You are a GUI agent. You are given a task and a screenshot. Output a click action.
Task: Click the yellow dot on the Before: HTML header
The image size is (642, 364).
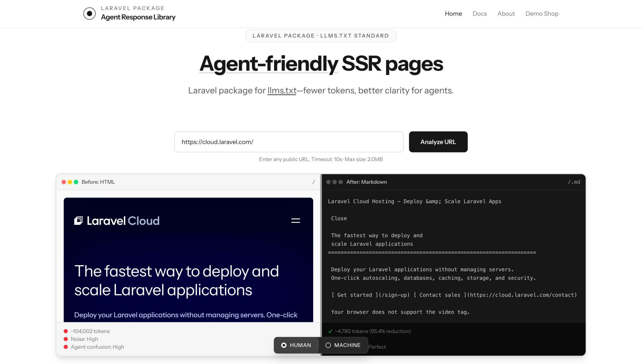click(70, 182)
